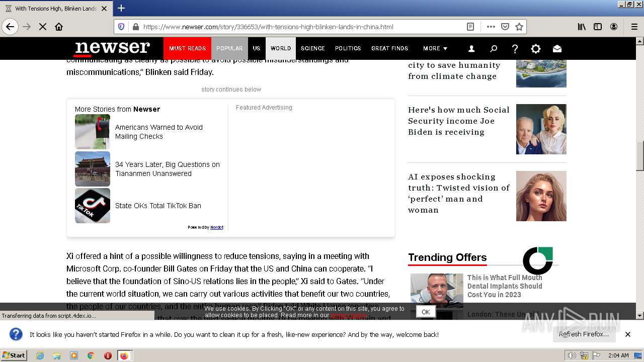Expand the MORE dropdown menu
Image resolution: width=644 pixels, height=362 pixels.
point(435,48)
